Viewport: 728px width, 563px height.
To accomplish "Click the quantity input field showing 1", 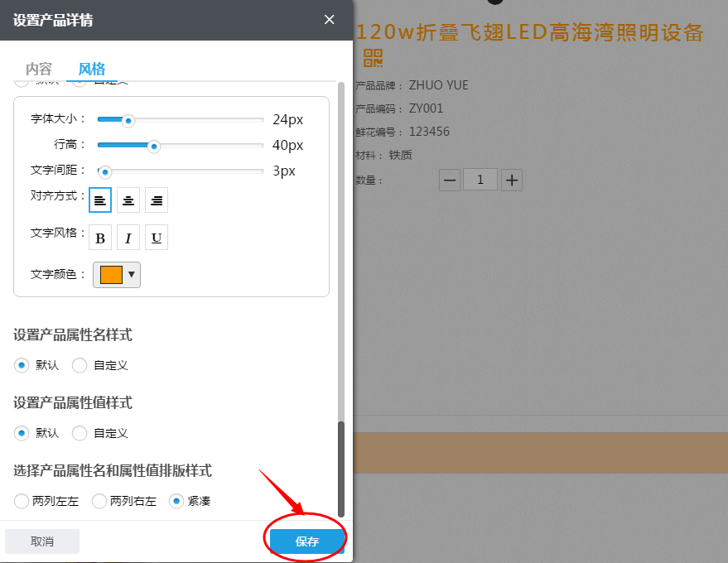I will click(x=480, y=180).
